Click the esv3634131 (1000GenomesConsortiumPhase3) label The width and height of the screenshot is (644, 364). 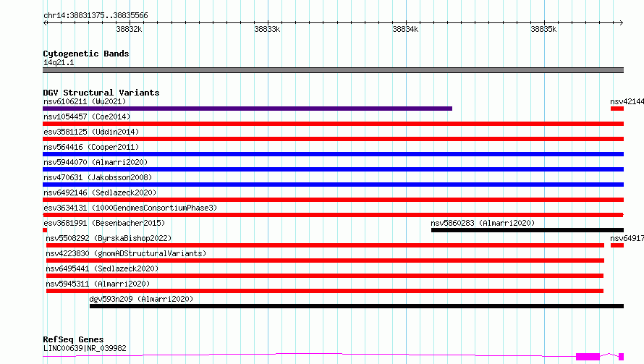coord(130,208)
